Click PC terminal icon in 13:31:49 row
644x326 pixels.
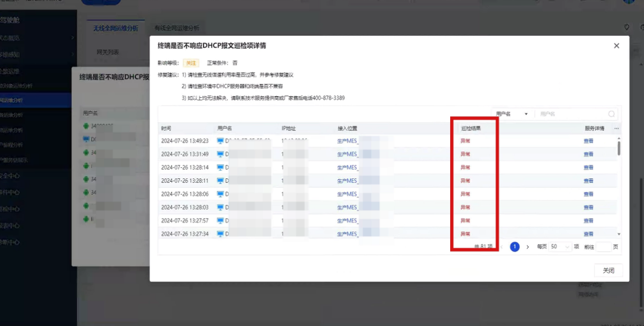point(220,154)
